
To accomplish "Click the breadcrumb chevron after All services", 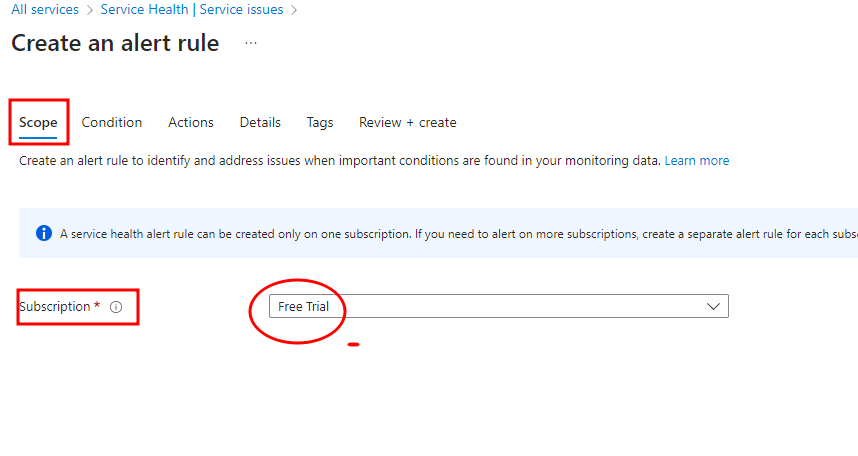I will [x=89, y=10].
